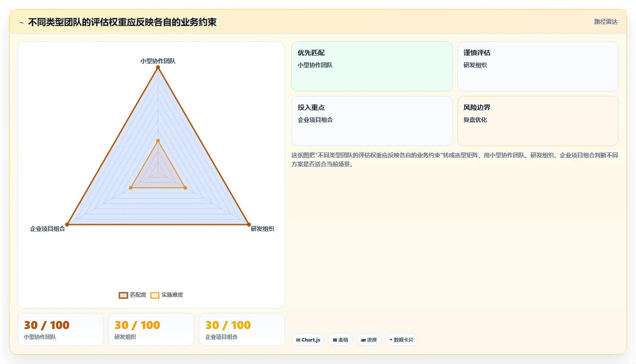The height and width of the screenshot is (364, 636).
Task: Click the 30 / 100 企业项目组合 stat card
Action: click(242, 329)
